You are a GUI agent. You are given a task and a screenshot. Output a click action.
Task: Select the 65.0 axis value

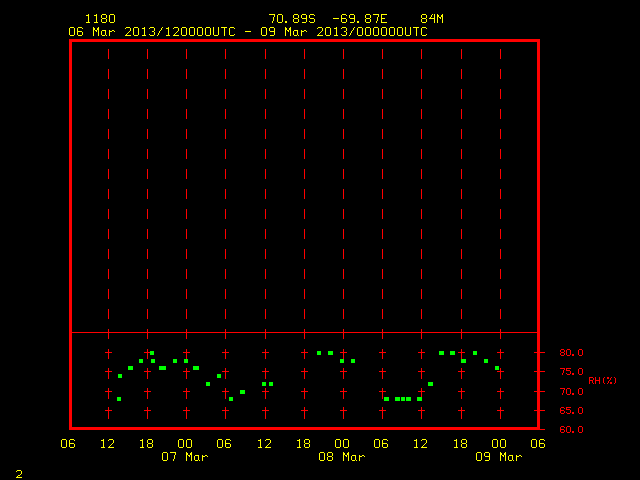tap(571, 411)
